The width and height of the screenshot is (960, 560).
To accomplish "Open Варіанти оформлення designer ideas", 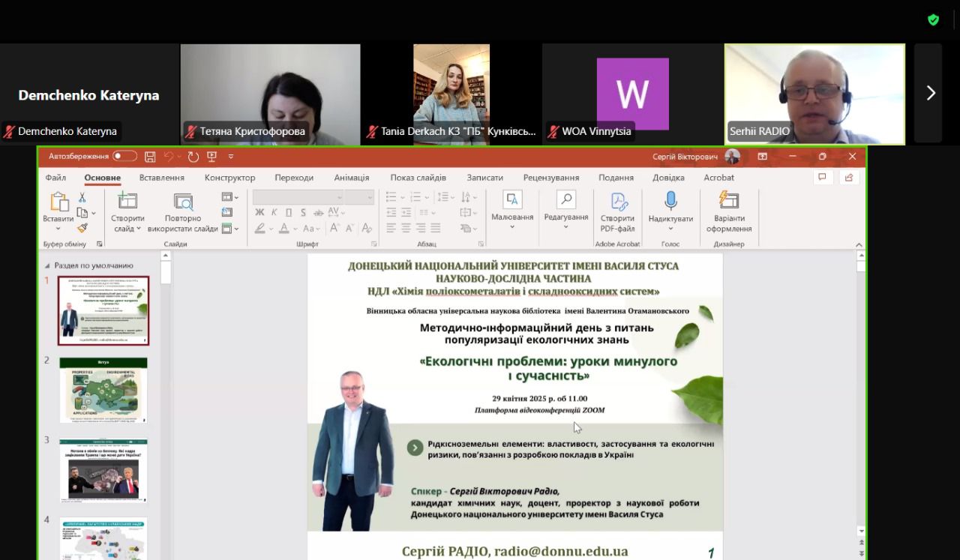I will [728, 200].
